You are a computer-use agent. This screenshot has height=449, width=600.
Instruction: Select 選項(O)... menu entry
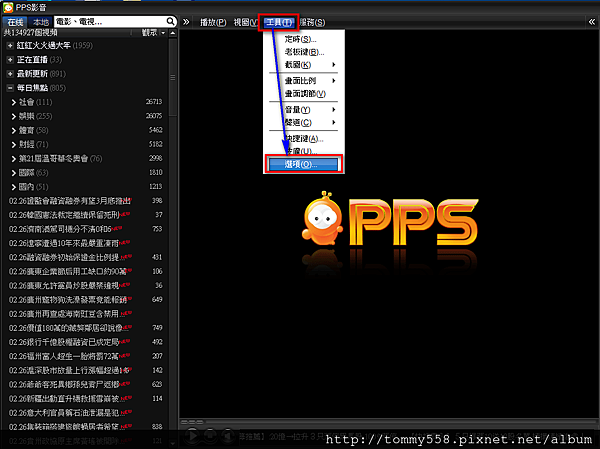(304, 164)
